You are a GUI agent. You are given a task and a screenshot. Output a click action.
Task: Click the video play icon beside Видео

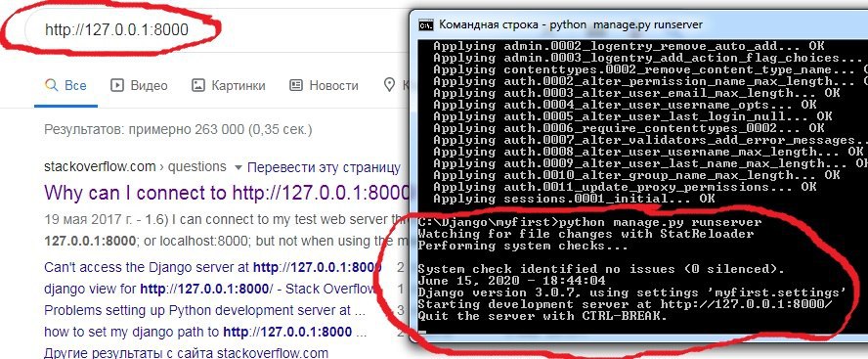click(x=116, y=85)
